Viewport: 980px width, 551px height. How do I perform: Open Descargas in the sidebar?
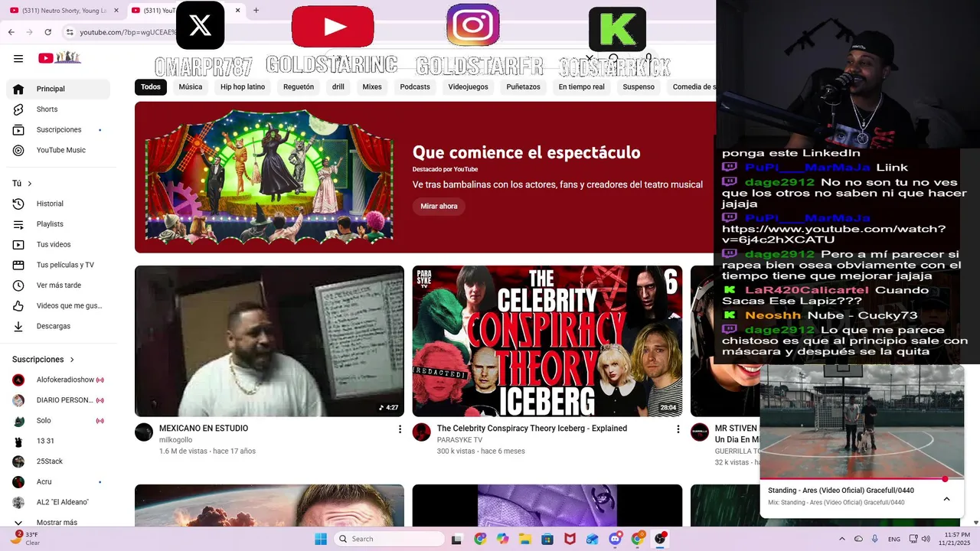click(58, 326)
